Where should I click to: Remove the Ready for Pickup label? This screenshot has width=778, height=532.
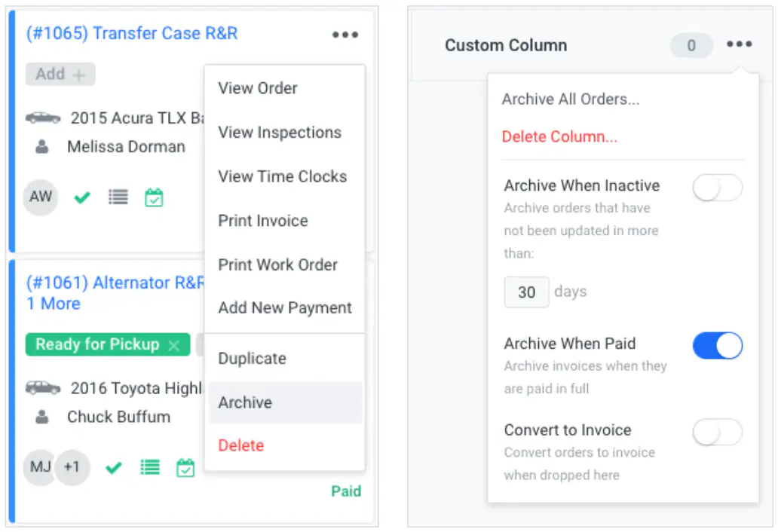[173, 345]
